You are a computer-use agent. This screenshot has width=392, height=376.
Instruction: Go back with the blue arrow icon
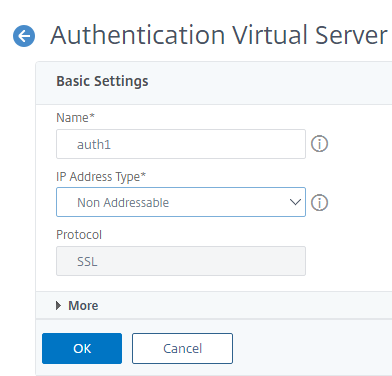24,36
